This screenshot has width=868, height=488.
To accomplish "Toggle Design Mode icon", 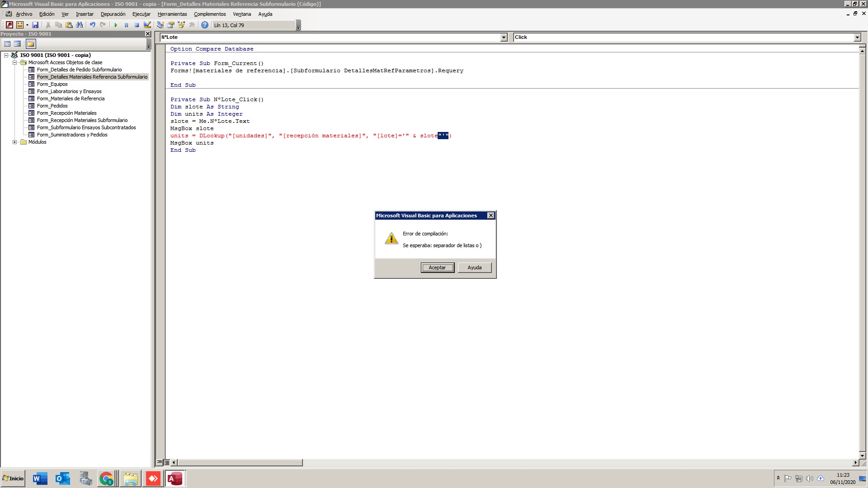I will tap(147, 25).
